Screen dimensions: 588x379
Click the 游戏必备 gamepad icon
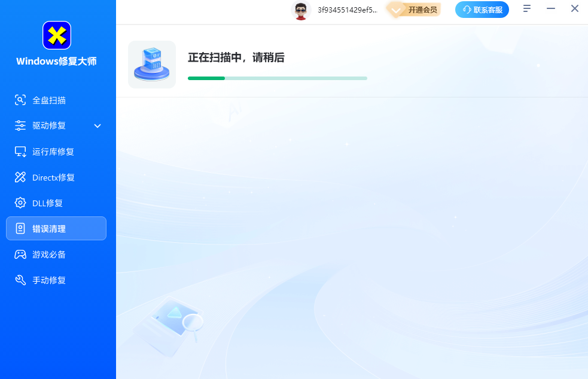[x=20, y=255]
